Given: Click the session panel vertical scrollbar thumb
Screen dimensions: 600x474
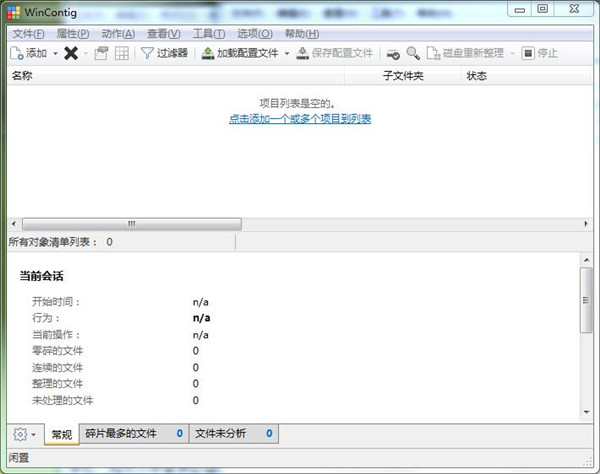Looking at the screenshot, I should (586, 300).
